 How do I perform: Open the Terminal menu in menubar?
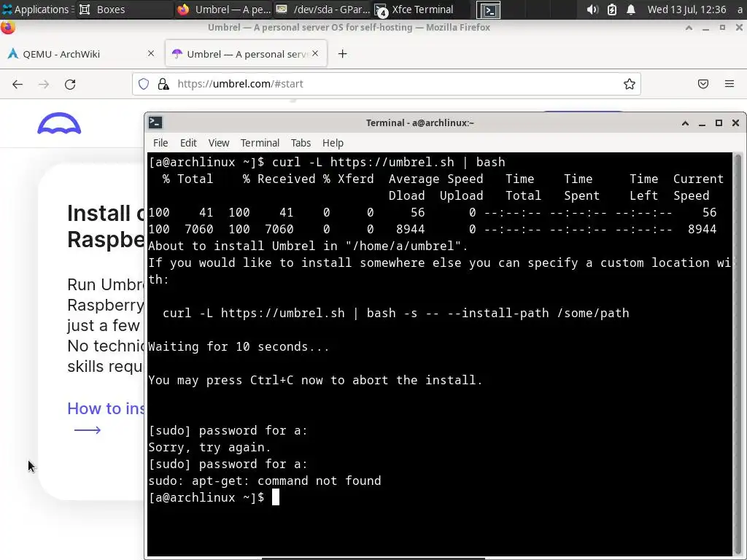coord(260,143)
